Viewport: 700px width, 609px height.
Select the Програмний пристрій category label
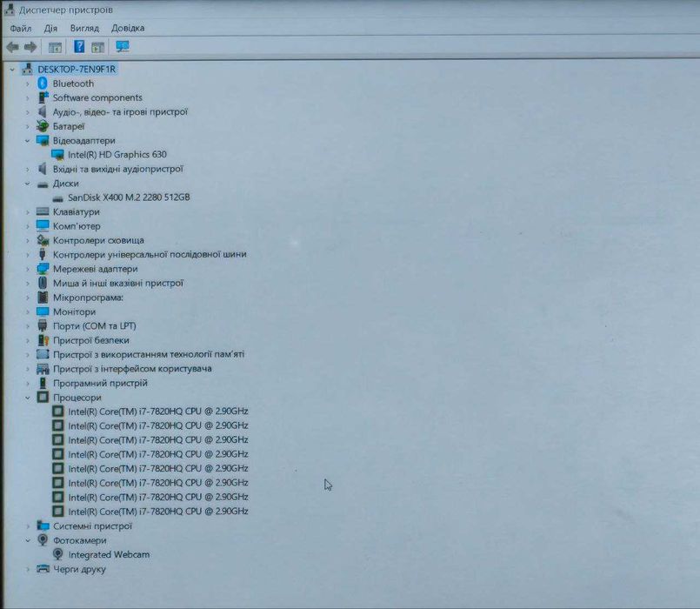tap(100, 383)
